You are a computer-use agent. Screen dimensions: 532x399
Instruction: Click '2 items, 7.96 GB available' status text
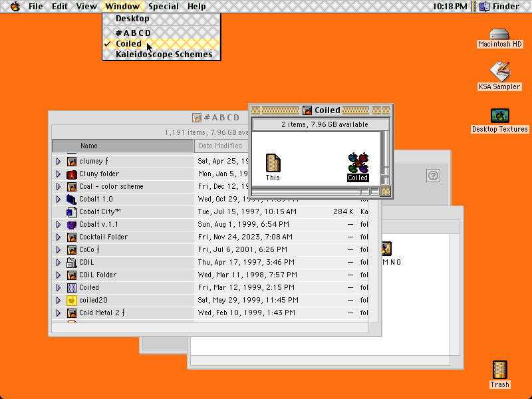(325, 125)
